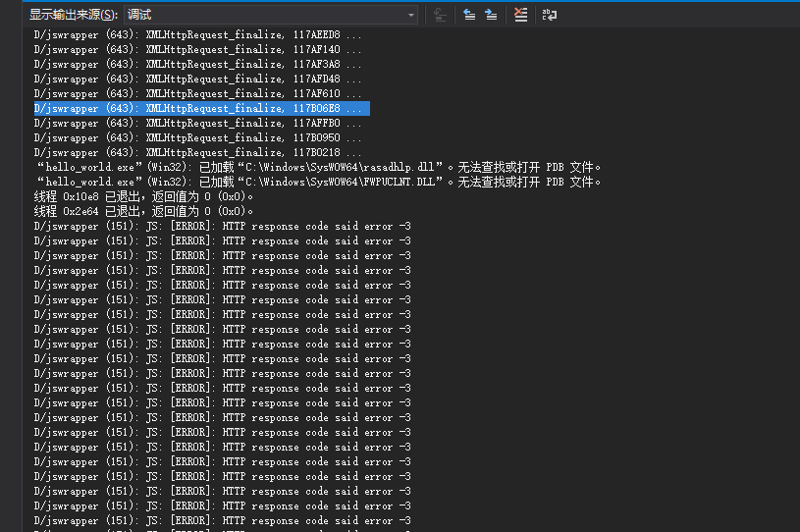
Task: Click highlighted line ending 117B06E8
Action: click(x=201, y=109)
